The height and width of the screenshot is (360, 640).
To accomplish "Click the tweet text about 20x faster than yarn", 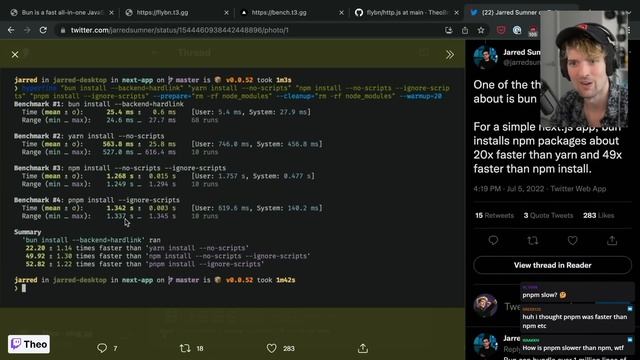I will (547, 148).
